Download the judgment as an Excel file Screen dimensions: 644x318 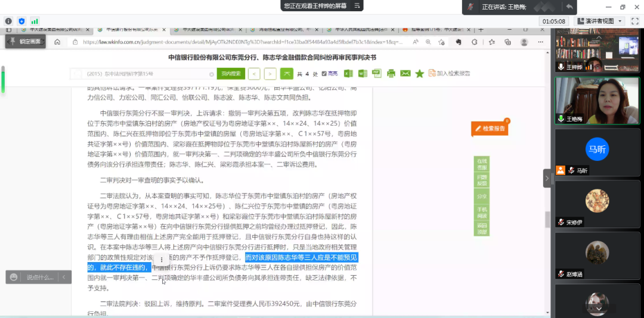click(x=348, y=73)
